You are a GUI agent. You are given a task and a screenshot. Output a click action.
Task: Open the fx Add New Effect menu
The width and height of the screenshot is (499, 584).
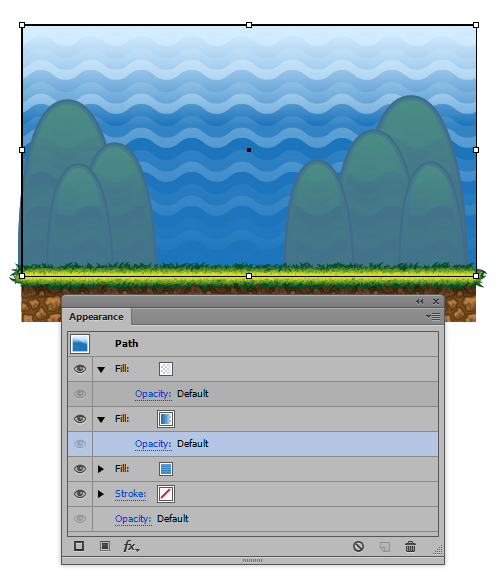coord(131,546)
